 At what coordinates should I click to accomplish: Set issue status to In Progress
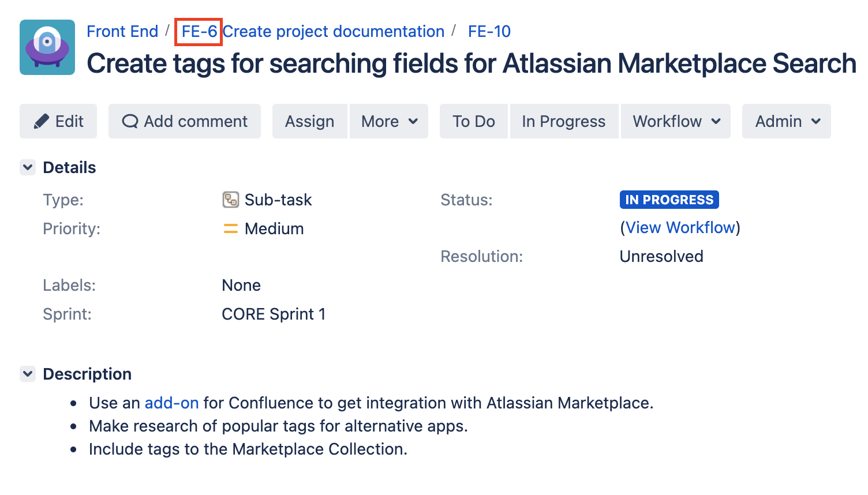click(x=563, y=121)
